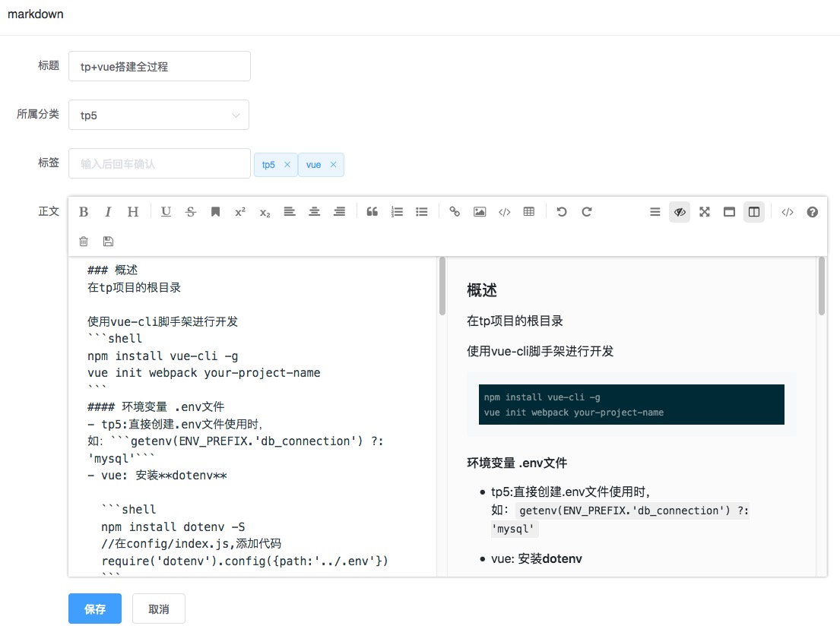Image resolution: width=840 pixels, height=626 pixels.
Task: Apply strikethrough formatting
Action: click(x=191, y=212)
